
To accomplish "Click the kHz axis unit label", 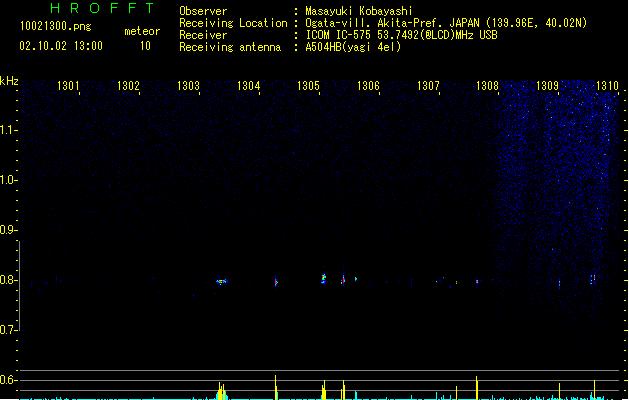I will tap(9, 81).
